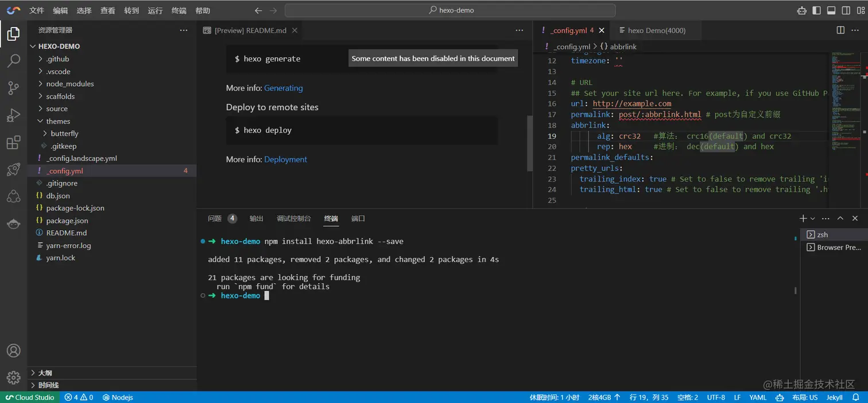
Task: Close the README.md preview tab
Action: tap(294, 30)
